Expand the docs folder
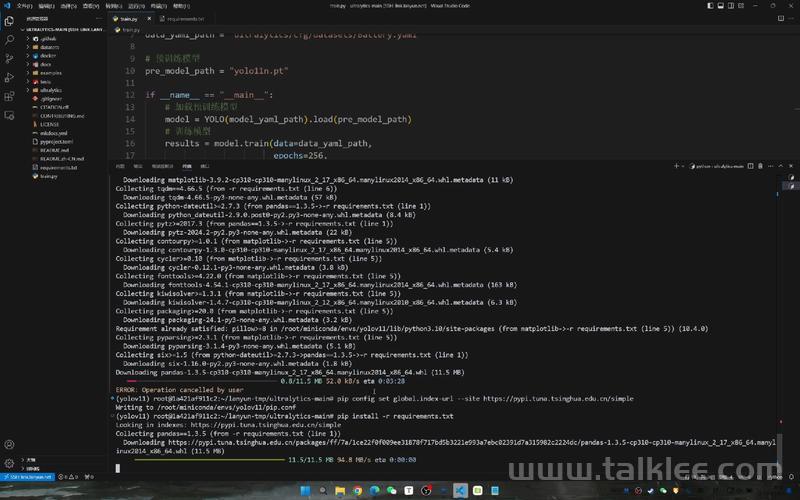This screenshot has height=500, width=800. (x=46, y=64)
